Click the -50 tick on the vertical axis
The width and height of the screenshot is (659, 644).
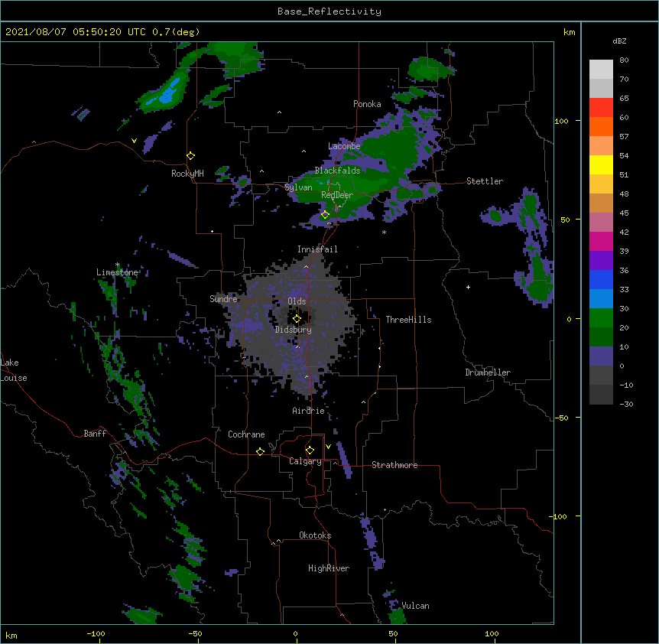click(561, 418)
